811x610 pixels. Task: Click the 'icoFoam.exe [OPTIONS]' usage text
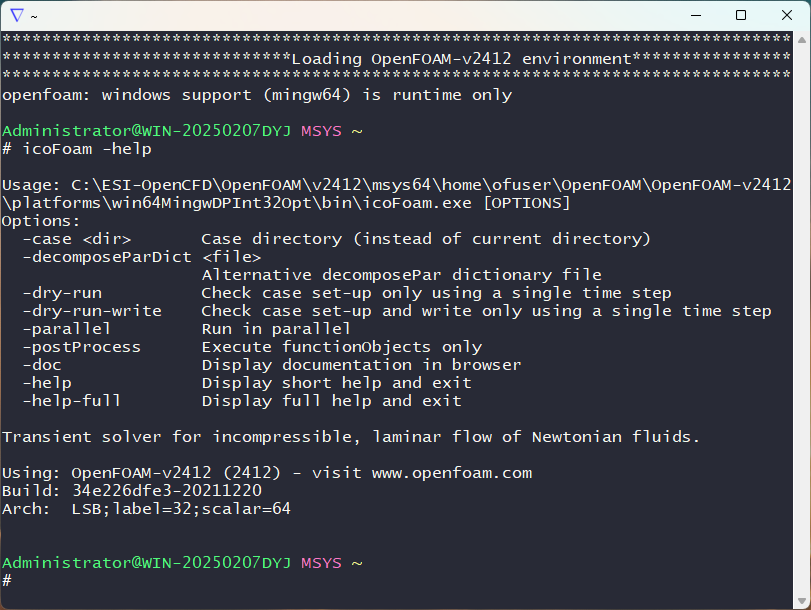click(465, 203)
